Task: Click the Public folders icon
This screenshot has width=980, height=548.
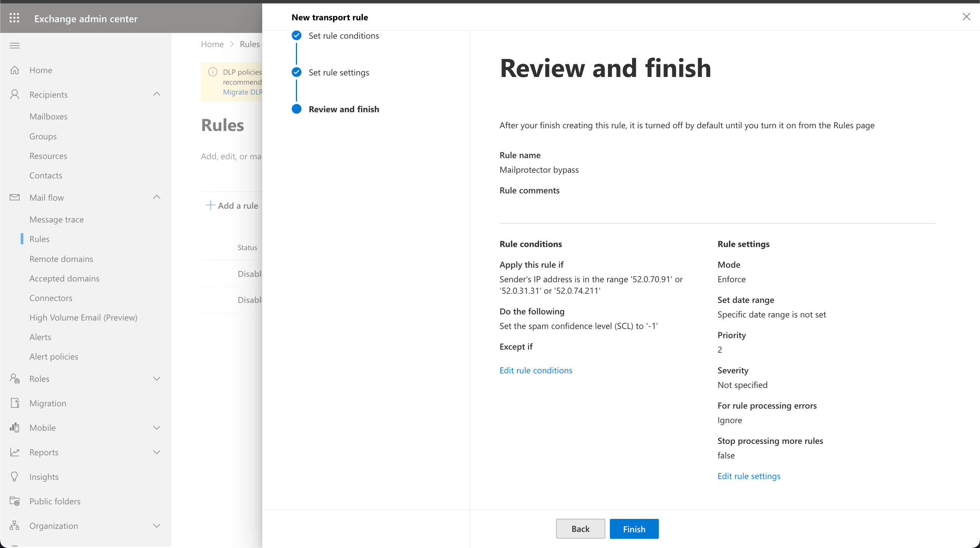Action: 15,501
